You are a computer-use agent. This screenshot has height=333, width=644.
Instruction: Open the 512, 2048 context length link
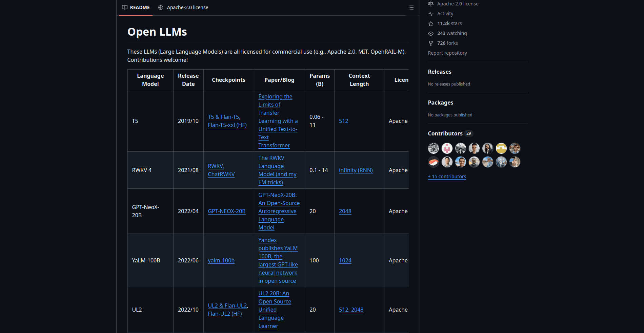351,310
